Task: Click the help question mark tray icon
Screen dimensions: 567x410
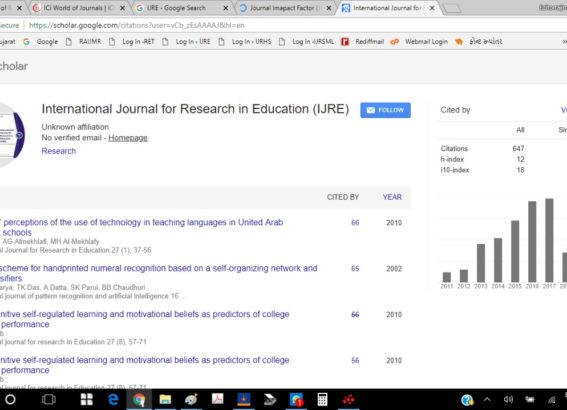Action: (467, 400)
